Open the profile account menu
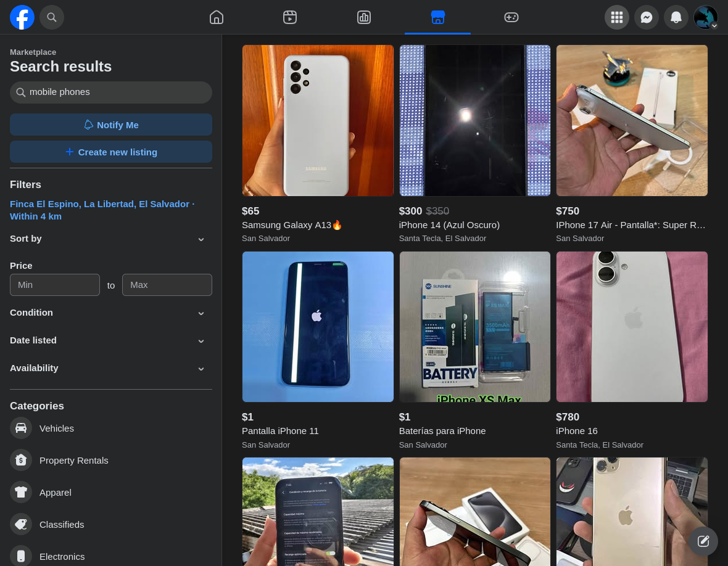728x566 pixels. 706,17
